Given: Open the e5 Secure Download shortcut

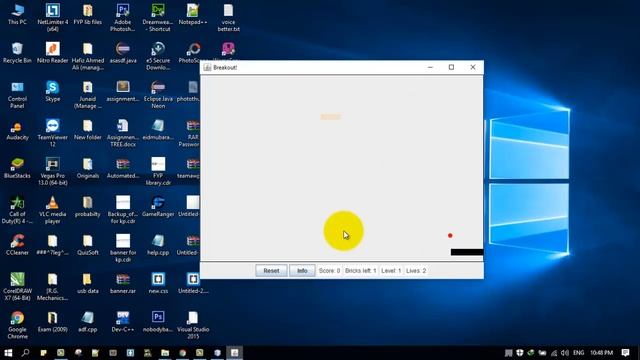Looking at the screenshot, I should (158, 56).
